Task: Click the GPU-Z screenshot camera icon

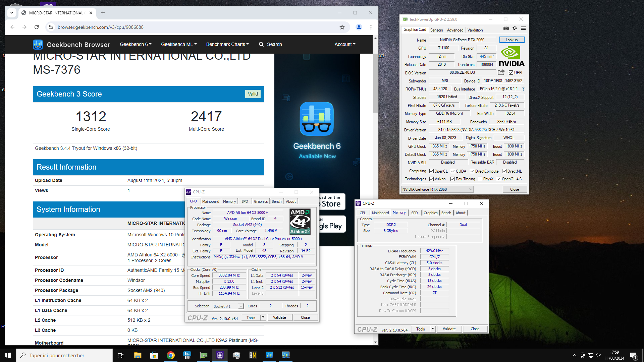Action: click(506, 28)
